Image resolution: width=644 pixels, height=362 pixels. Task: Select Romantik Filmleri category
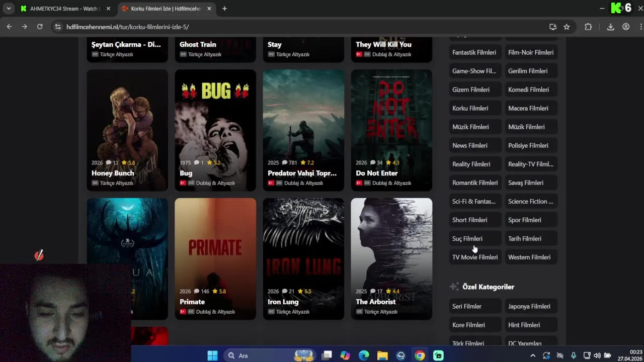pos(474,183)
